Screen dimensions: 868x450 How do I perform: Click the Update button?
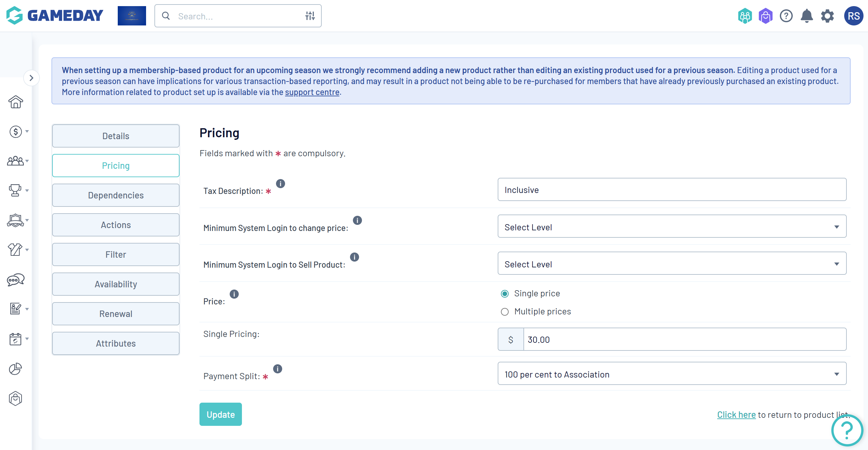[x=220, y=414]
